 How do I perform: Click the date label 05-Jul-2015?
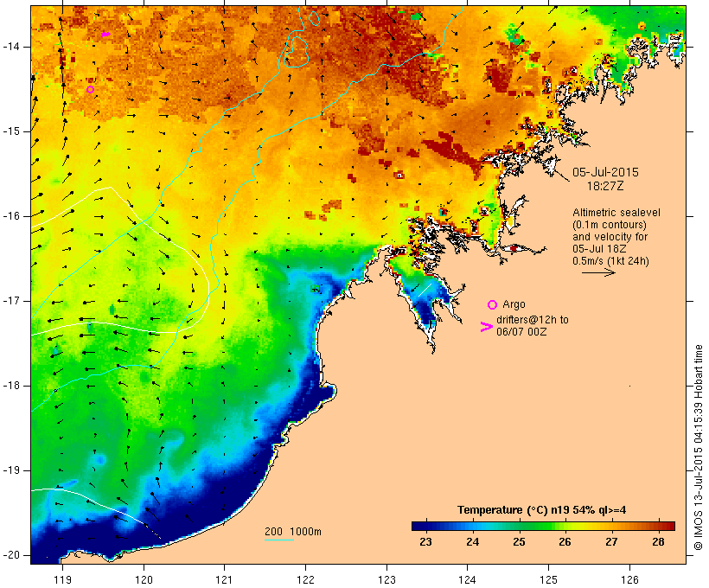(x=605, y=172)
